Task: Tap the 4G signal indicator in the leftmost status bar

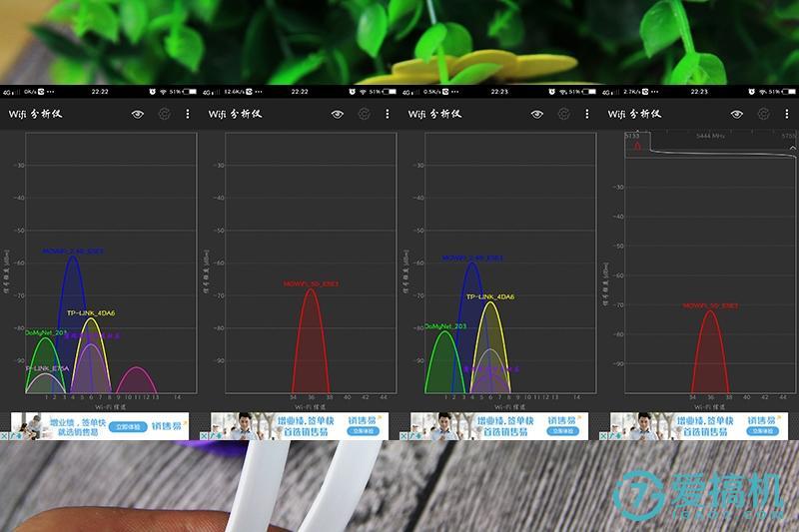Action: tap(11, 92)
